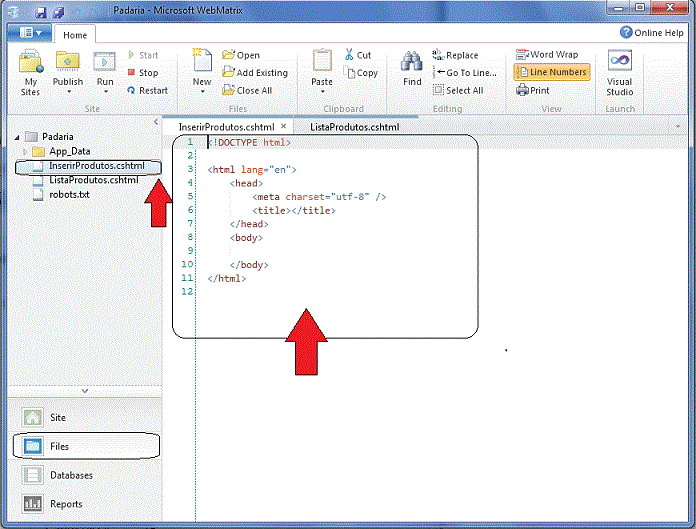Open the application menu button

pos(30,33)
